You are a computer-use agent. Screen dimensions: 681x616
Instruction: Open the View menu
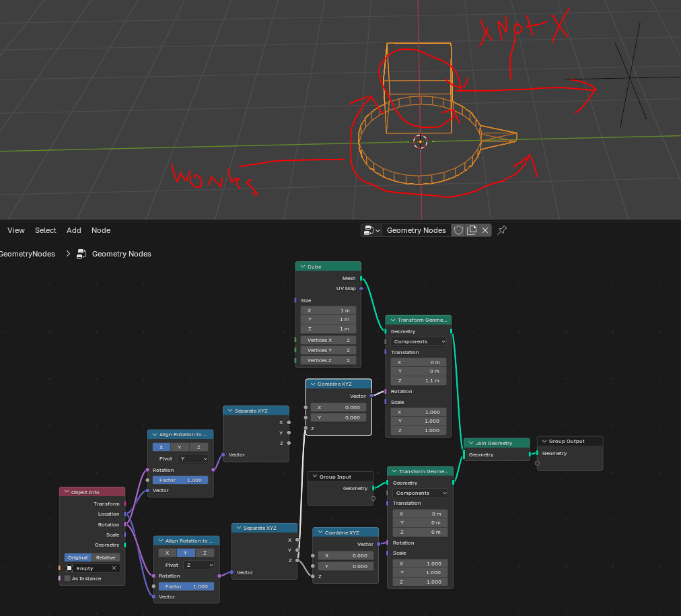16,230
